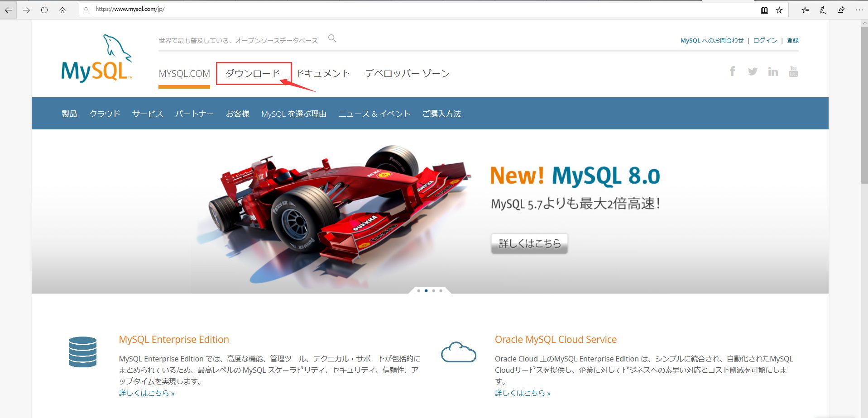
Task: Open the web notes pen icon
Action: click(823, 10)
